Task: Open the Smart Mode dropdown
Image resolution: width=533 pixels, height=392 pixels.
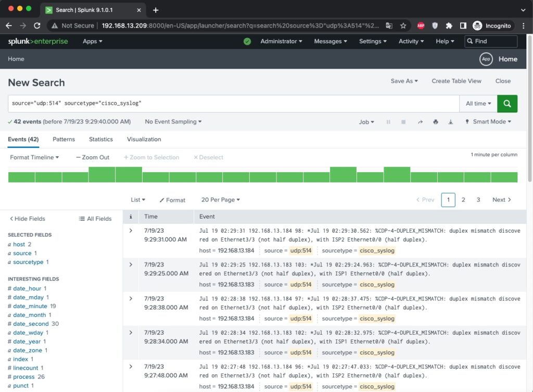Action: 488,122
